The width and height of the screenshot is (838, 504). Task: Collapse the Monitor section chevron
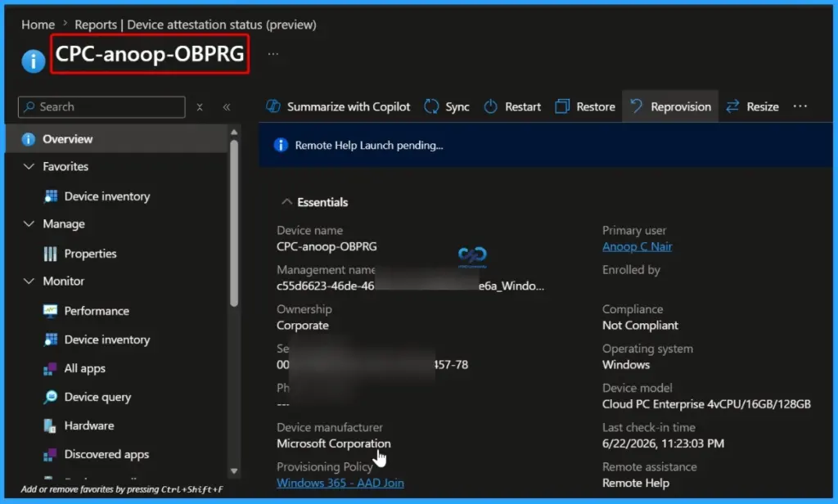tap(29, 281)
